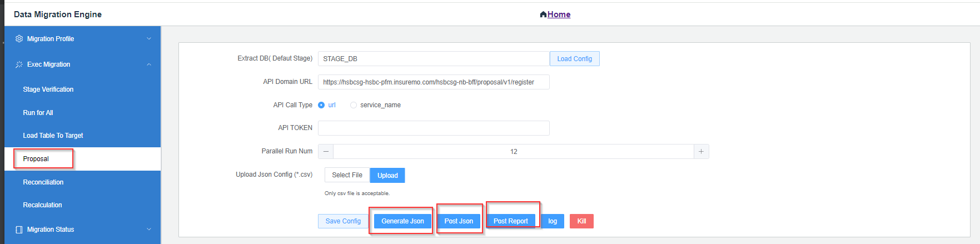980x244 pixels.
Task: Open the Stage Verification menu item
Action: [x=48, y=89]
